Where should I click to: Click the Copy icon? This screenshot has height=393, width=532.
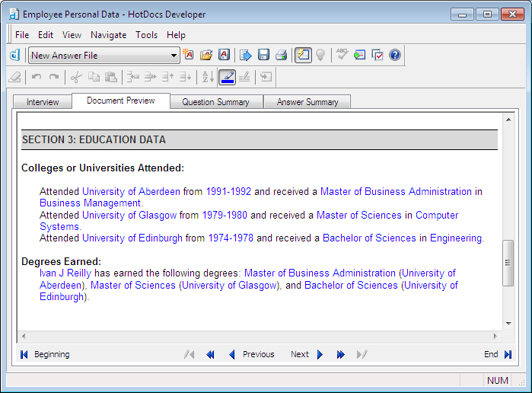[x=94, y=77]
